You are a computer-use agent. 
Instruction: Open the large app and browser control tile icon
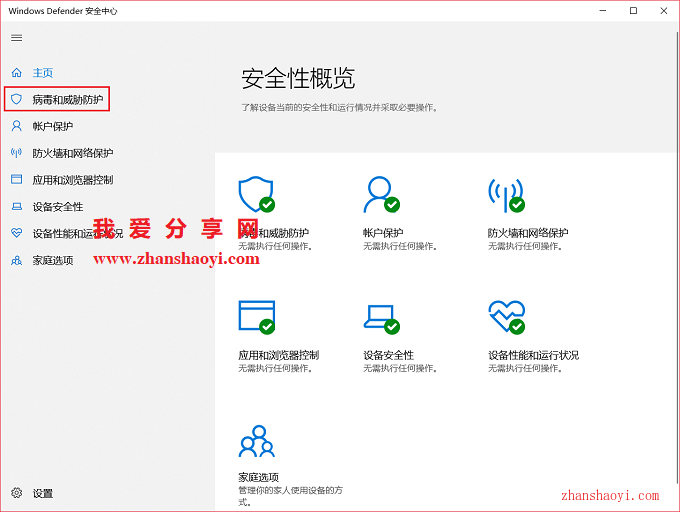pos(256,317)
